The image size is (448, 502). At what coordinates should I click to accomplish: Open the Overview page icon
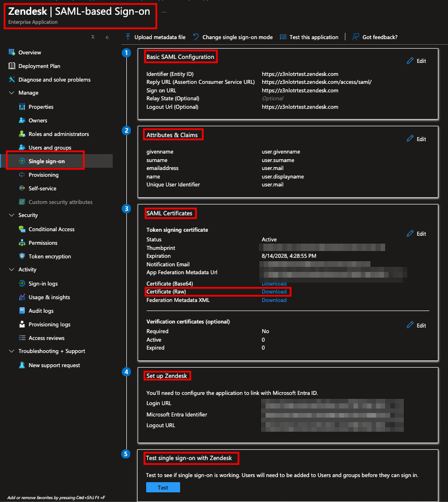pyautogui.click(x=12, y=52)
